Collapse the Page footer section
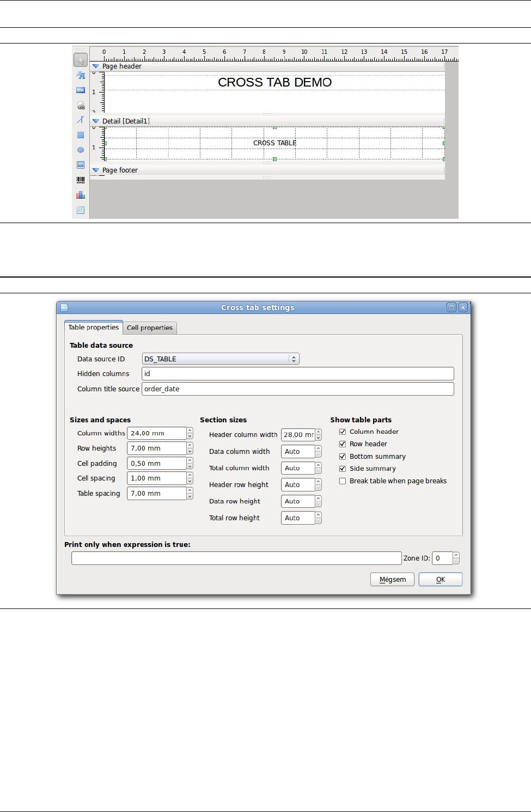This screenshot has width=531, height=812. pos(96,170)
